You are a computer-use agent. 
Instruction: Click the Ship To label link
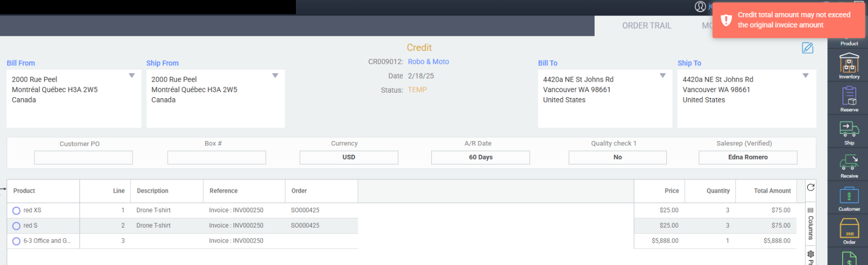[x=689, y=63]
